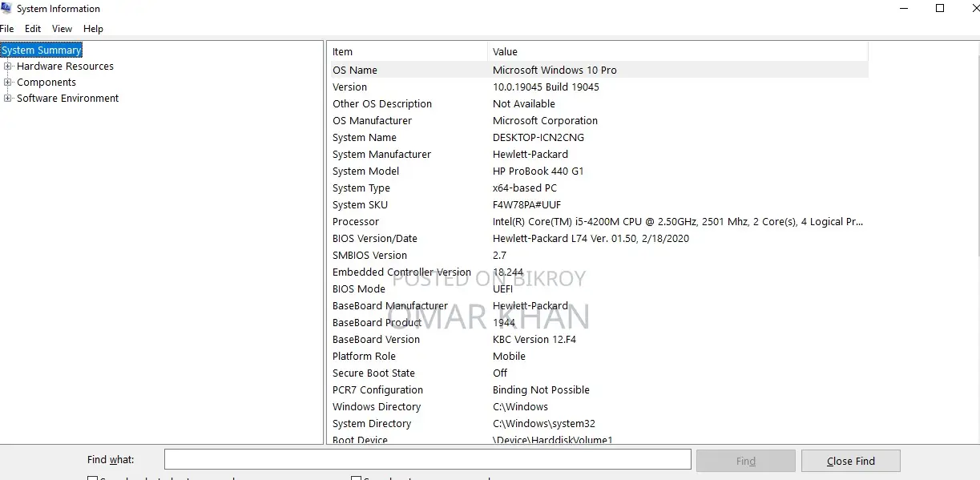This screenshot has height=480, width=980.
Task: Select the System Manufacturer row
Action: pos(599,155)
